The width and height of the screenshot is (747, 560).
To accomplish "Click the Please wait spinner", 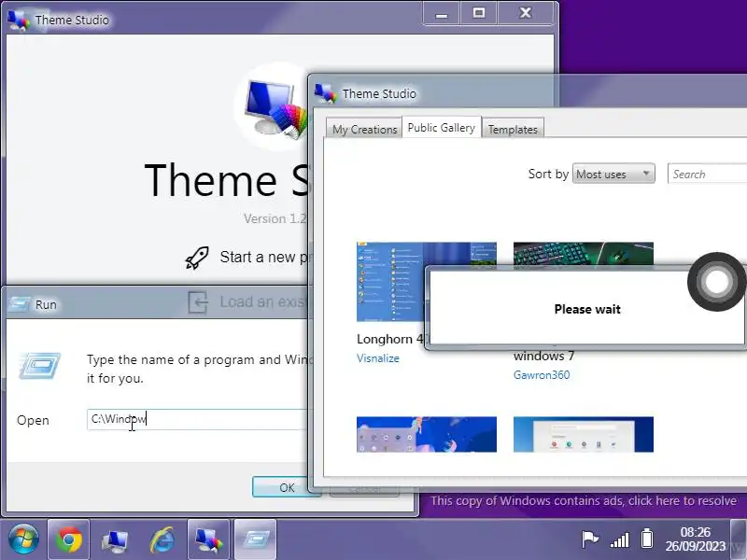I will (x=716, y=282).
